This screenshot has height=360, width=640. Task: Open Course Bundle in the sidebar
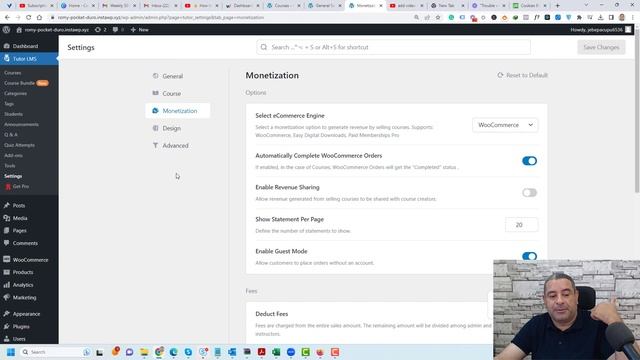tap(20, 83)
